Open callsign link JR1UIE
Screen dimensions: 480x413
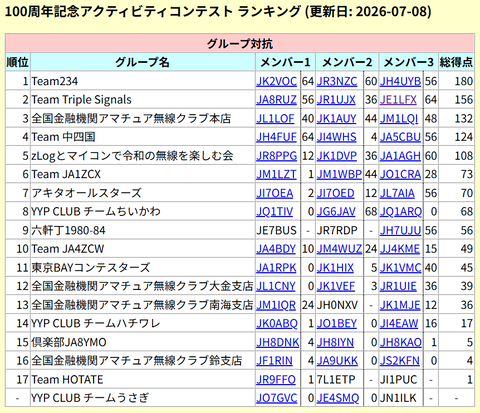pos(398,286)
